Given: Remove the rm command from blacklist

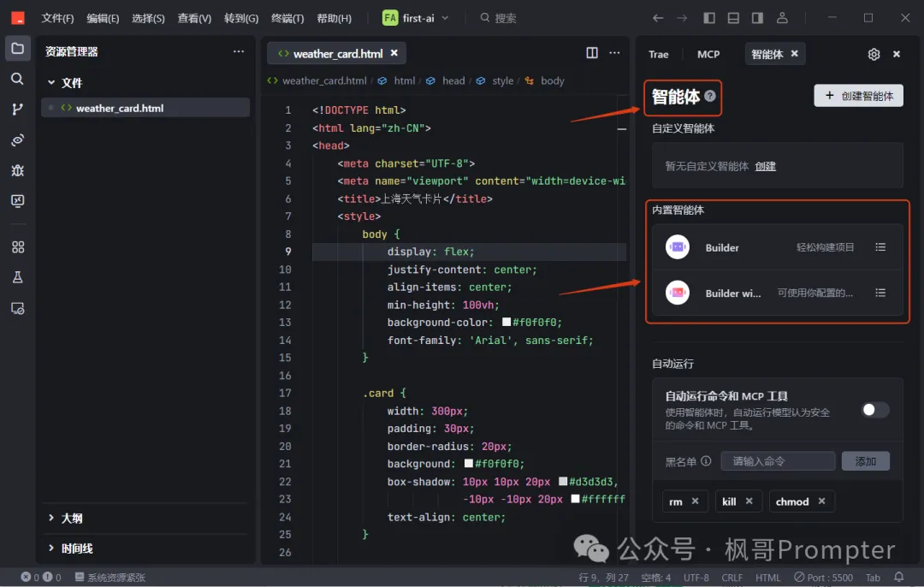Looking at the screenshot, I should [x=695, y=501].
